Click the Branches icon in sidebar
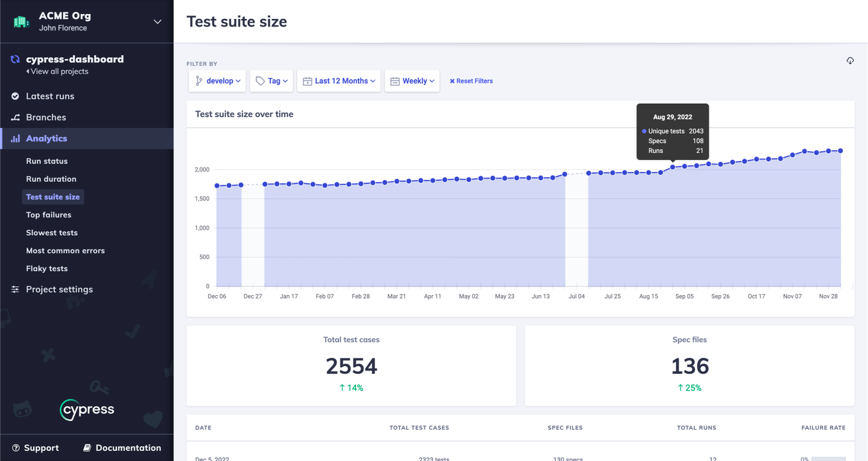This screenshot has width=868, height=461. (x=16, y=118)
